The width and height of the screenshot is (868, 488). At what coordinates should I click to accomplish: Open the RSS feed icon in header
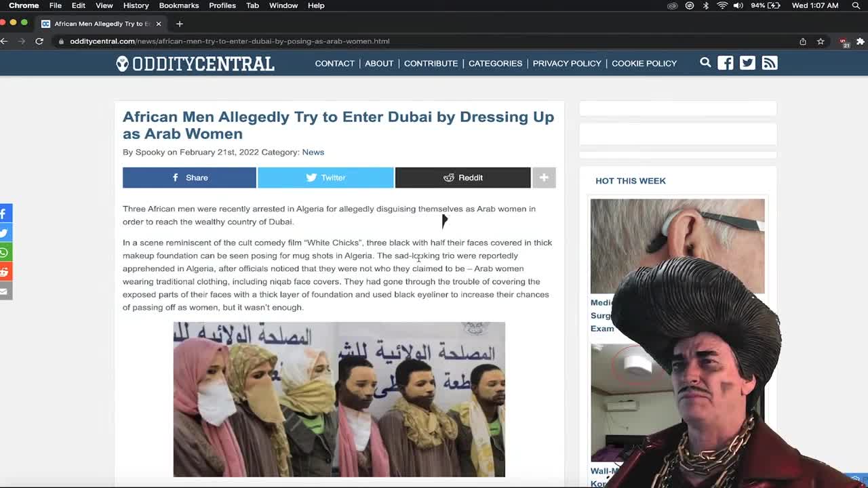pyautogui.click(x=770, y=63)
